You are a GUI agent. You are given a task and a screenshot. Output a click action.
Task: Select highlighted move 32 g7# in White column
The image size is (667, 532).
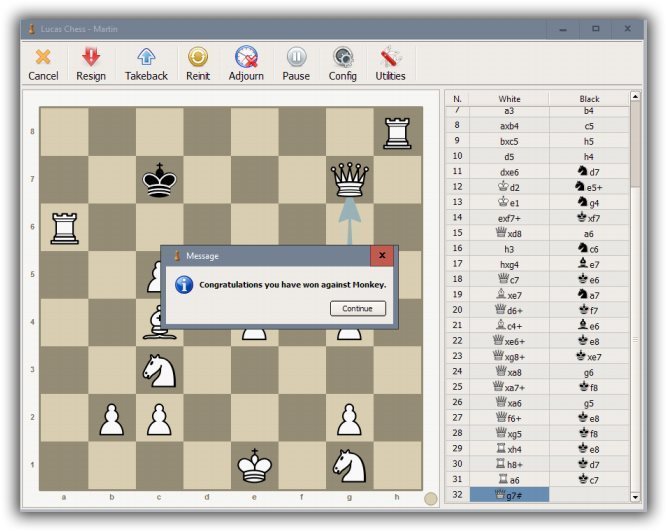click(x=509, y=495)
